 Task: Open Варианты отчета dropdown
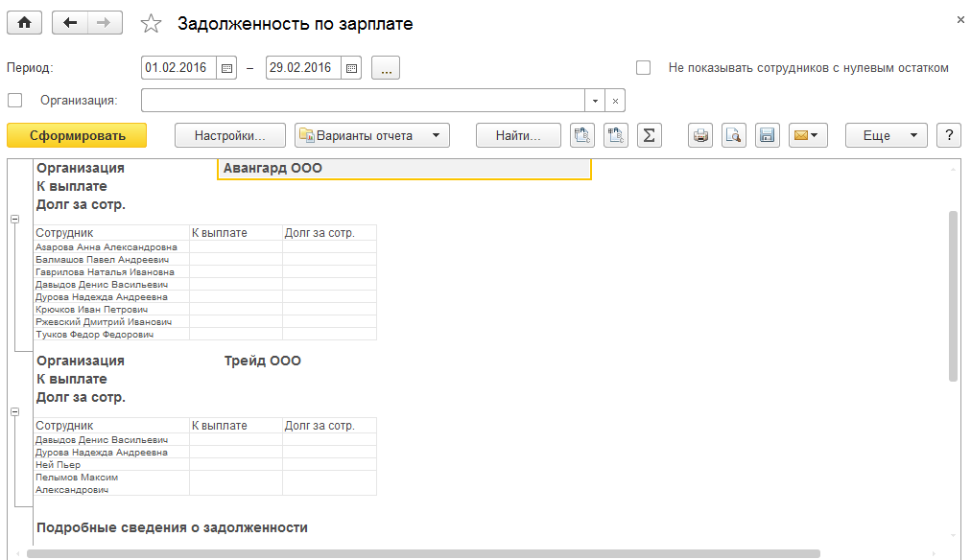click(372, 135)
